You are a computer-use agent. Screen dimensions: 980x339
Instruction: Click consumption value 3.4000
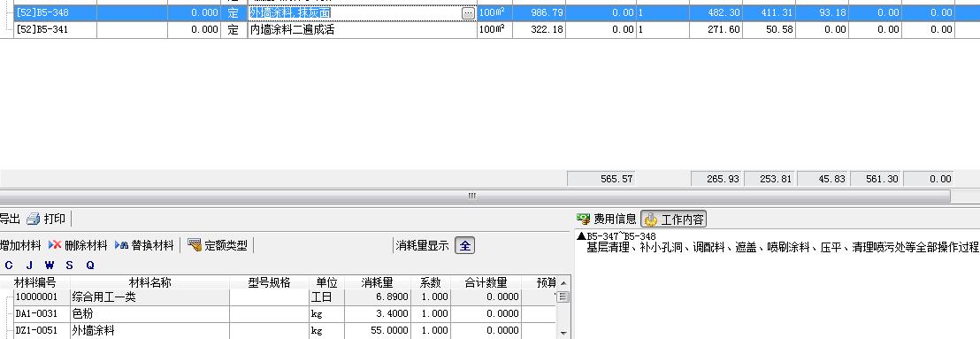coord(377,314)
